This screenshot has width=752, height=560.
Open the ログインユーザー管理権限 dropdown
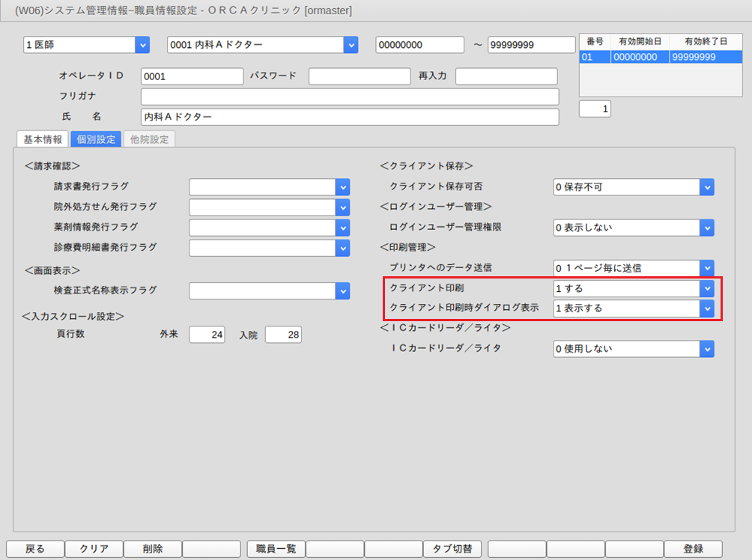click(706, 228)
